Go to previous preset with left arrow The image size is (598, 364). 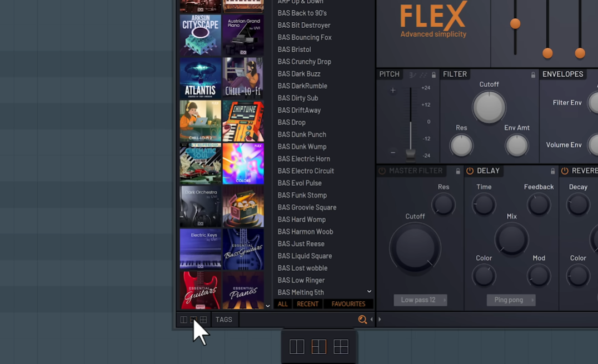pos(371,320)
